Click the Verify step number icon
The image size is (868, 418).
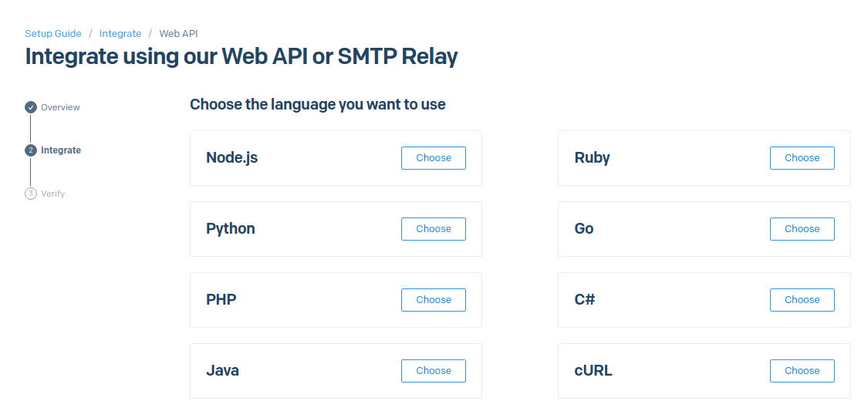31,194
